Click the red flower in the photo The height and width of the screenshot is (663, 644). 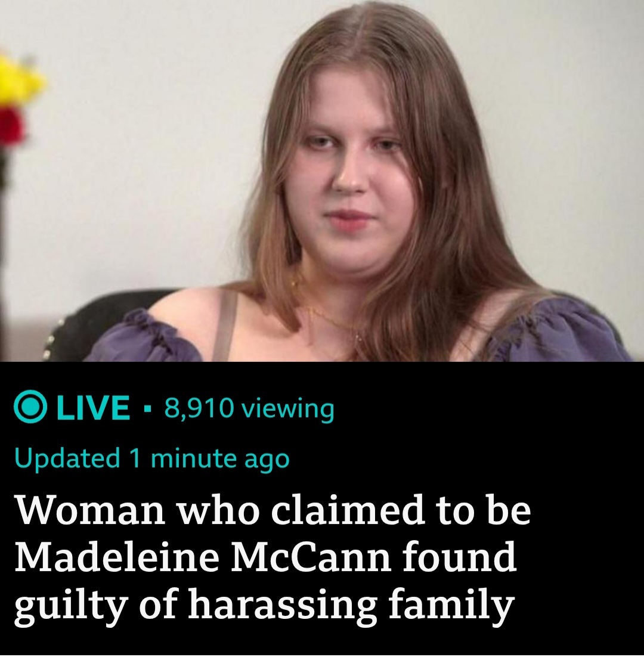click(11, 127)
